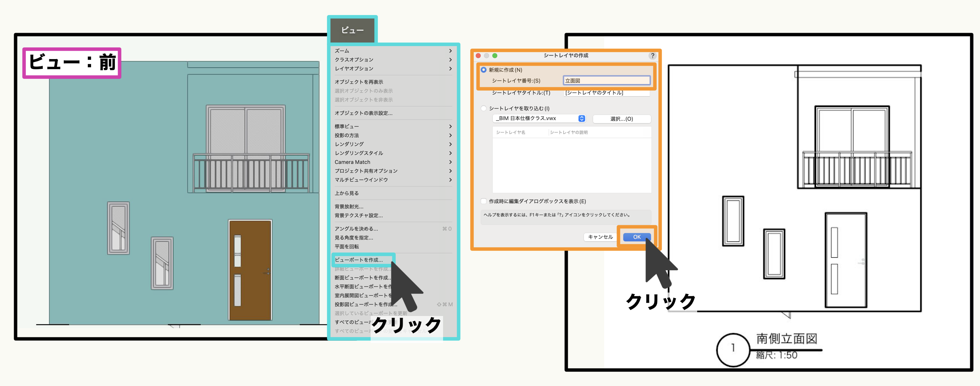Select the シートレイヤを取り込む radio button

[484, 108]
